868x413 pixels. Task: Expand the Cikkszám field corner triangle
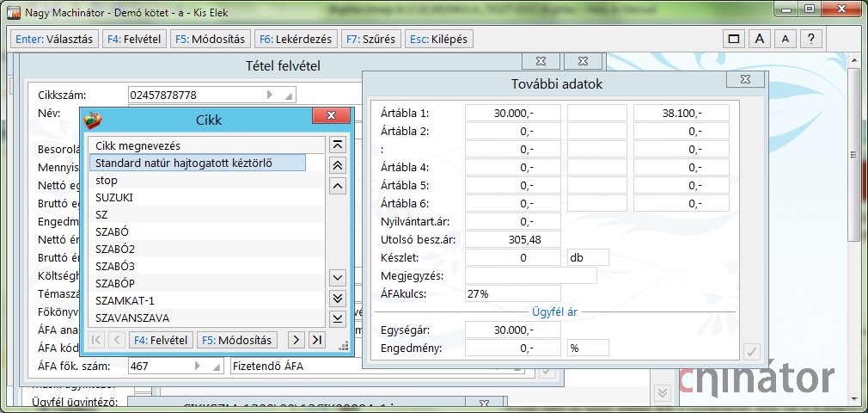[289, 96]
